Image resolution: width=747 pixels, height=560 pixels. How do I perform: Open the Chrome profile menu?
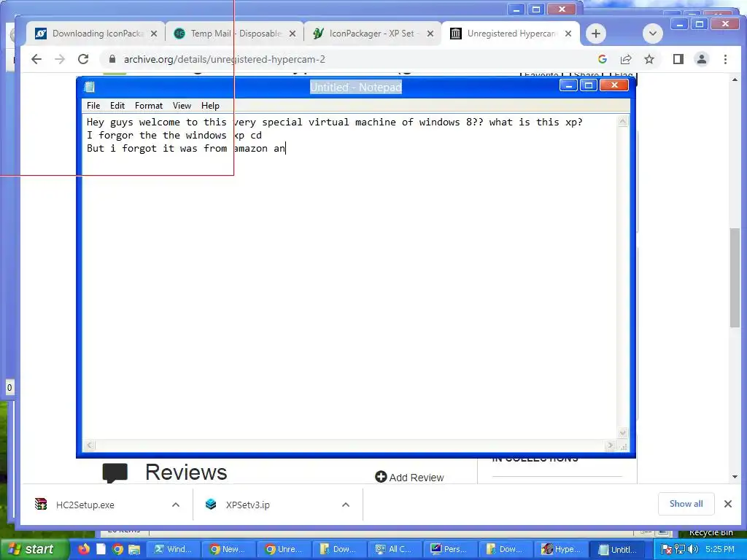[701, 59]
